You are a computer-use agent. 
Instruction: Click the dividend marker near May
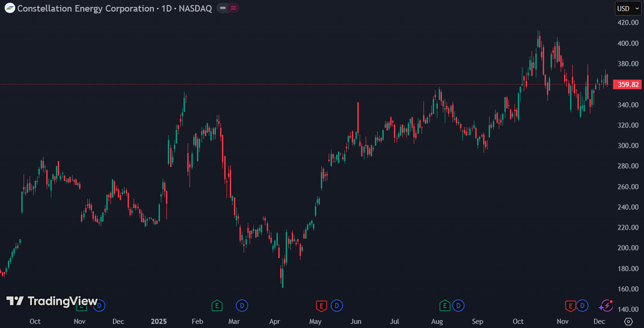337,305
